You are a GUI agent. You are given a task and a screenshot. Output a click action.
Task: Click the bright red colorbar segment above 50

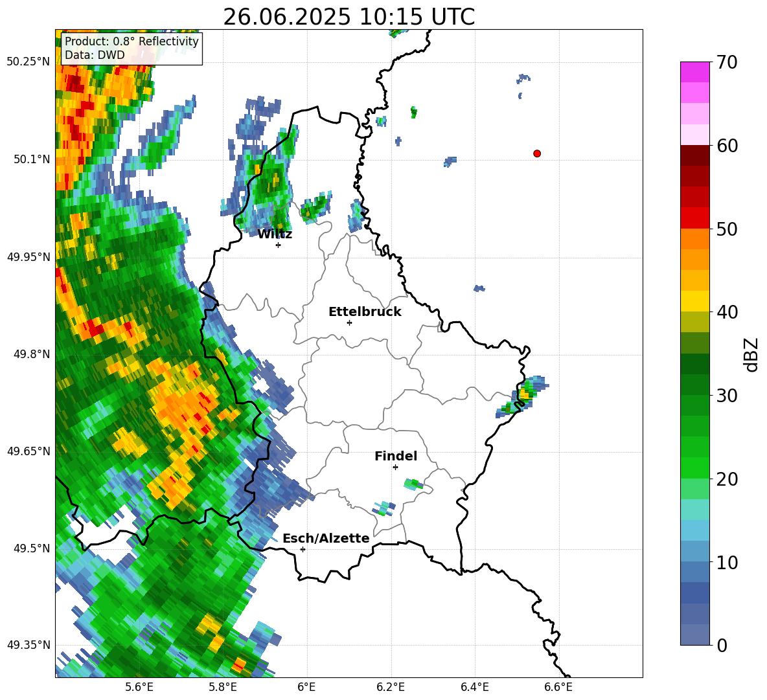coord(694,218)
